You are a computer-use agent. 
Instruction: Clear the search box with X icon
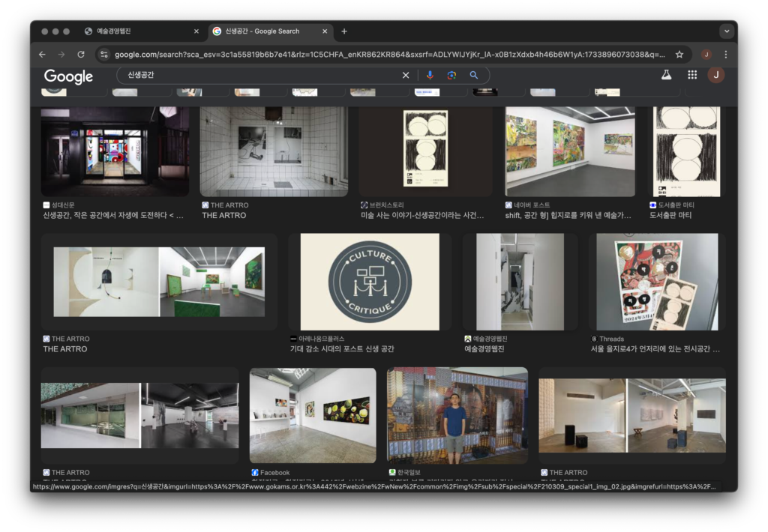(x=406, y=75)
